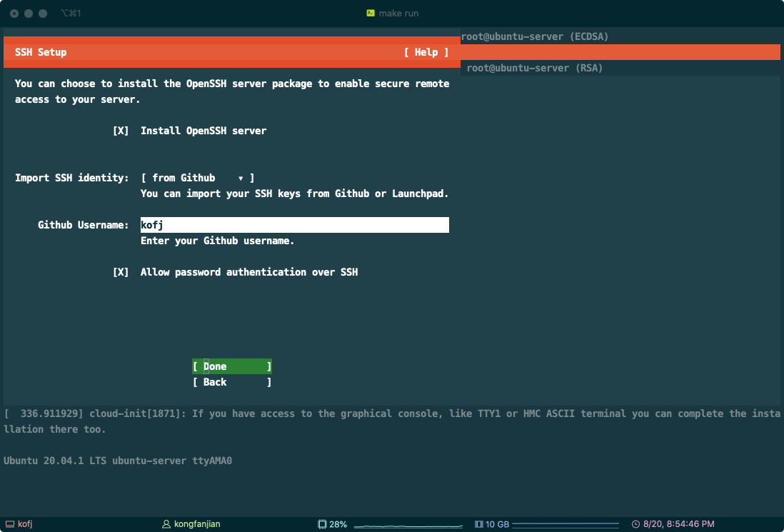Screen dimensions: 784x532
Task: Click the SSH Setup header title
Action: click(41, 52)
